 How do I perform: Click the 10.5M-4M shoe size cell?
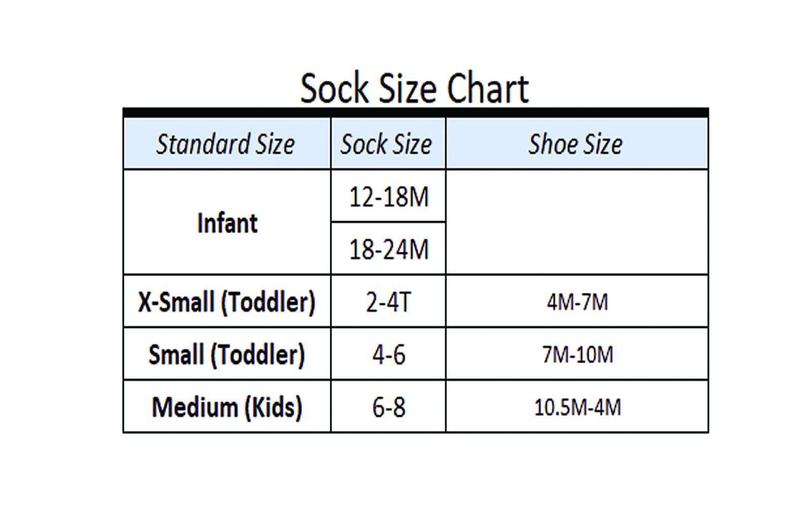click(577, 406)
